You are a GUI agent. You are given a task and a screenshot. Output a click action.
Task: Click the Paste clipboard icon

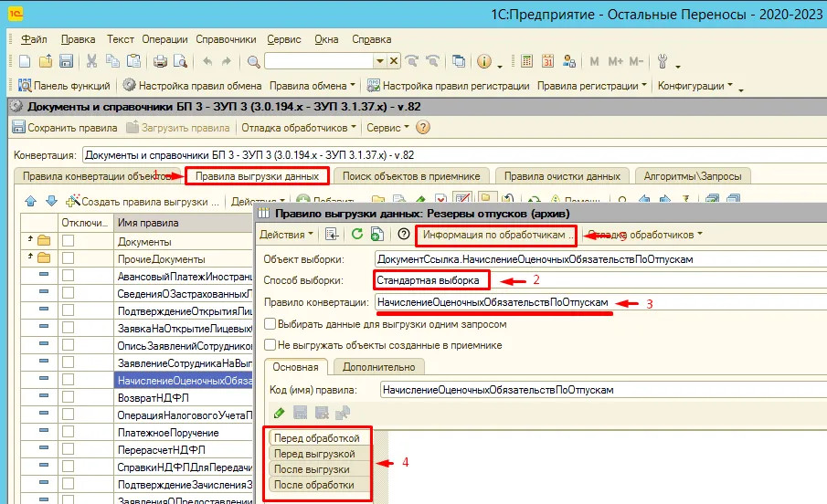pyautogui.click(x=133, y=62)
